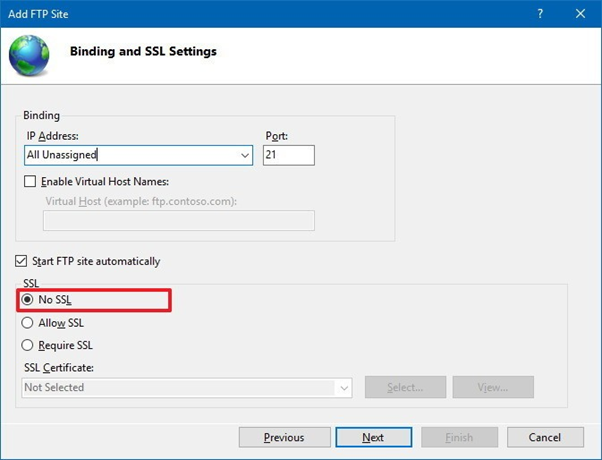Image resolution: width=602 pixels, height=460 pixels.
Task: Open the SSL Certificate dropdown
Action: click(x=187, y=388)
